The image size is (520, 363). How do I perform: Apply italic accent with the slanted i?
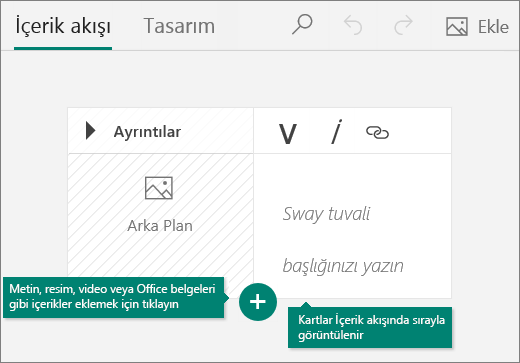coord(337,132)
